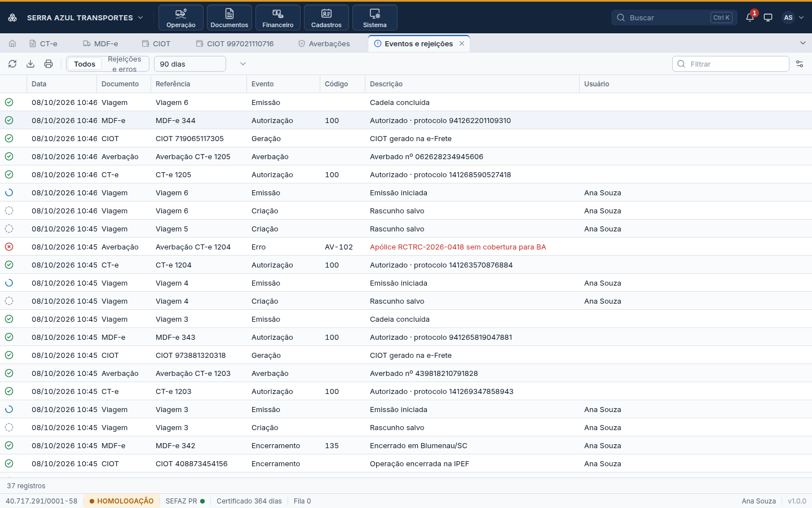The image size is (812, 508).
Task: Select the Todos filter toggle
Action: pos(85,64)
